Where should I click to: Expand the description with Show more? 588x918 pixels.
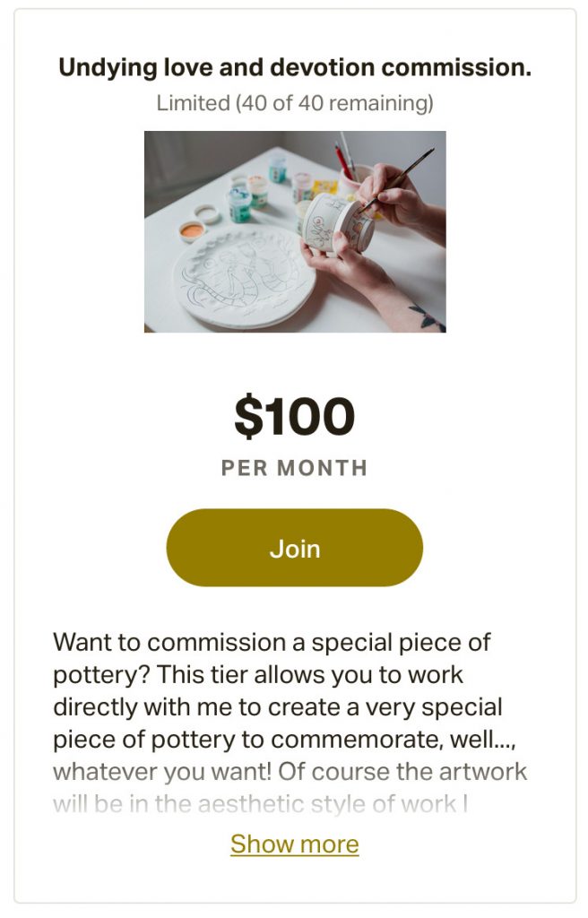(294, 844)
